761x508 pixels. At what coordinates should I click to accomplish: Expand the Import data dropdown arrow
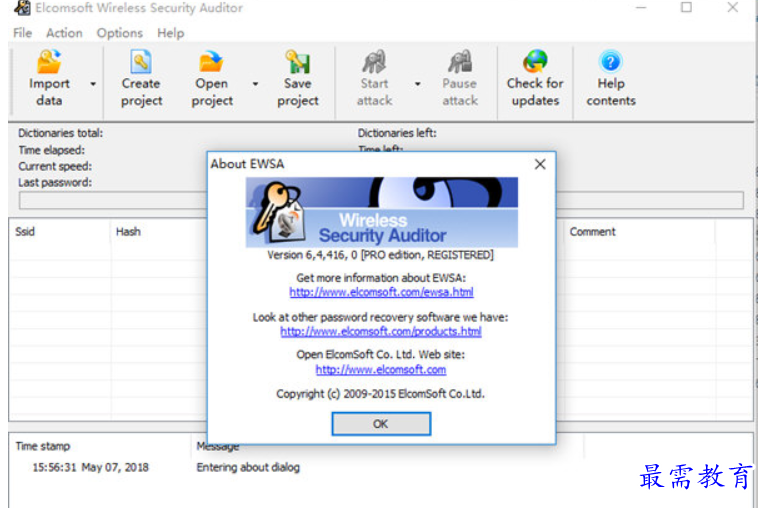(93, 84)
